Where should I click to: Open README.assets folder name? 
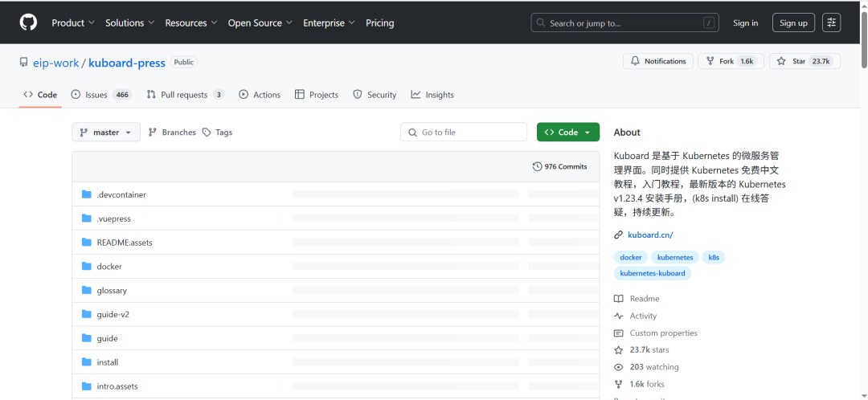(125, 243)
